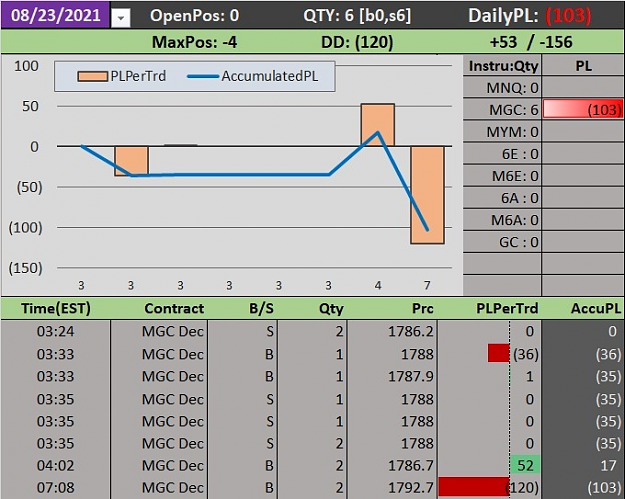Click the Time(EST) column header
625x499 pixels.
(56, 308)
